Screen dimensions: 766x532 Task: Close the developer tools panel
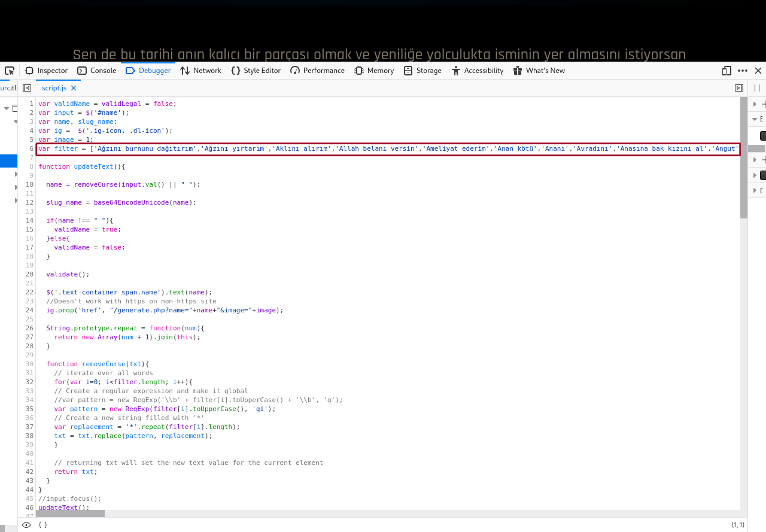[x=758, y=71]
